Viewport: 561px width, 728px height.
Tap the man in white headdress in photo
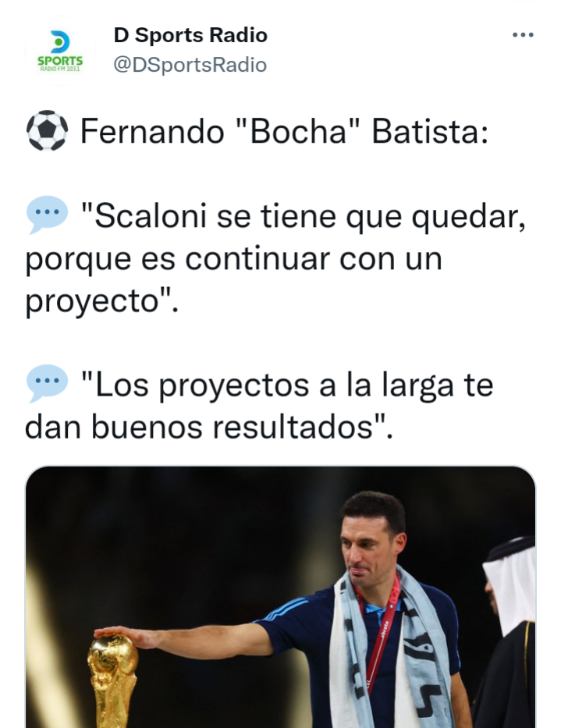509,632
